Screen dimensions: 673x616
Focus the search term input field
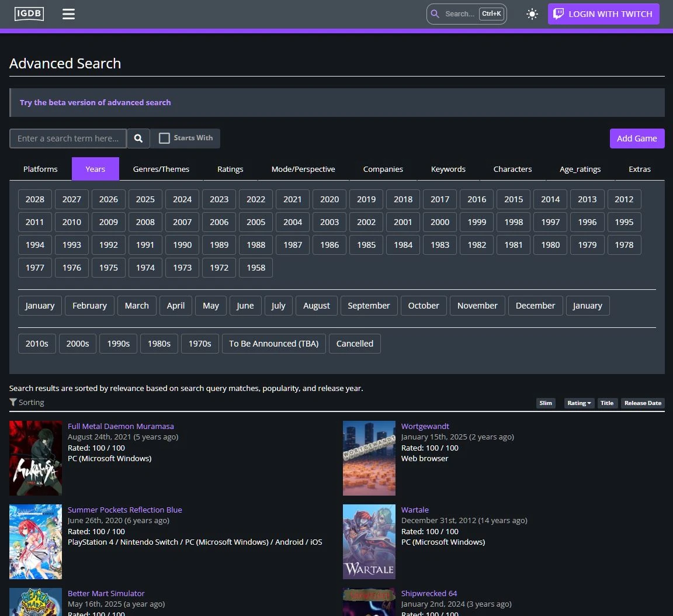(68, 139)
